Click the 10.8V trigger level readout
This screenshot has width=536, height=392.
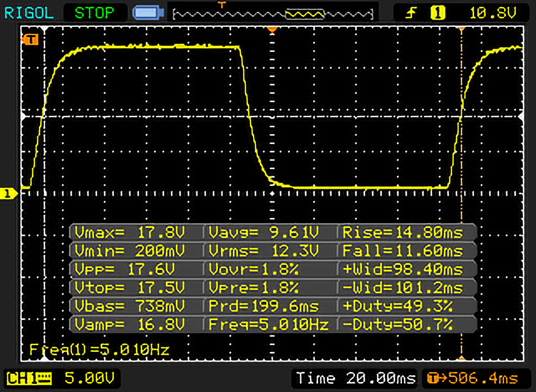click(x=493, y=14)
